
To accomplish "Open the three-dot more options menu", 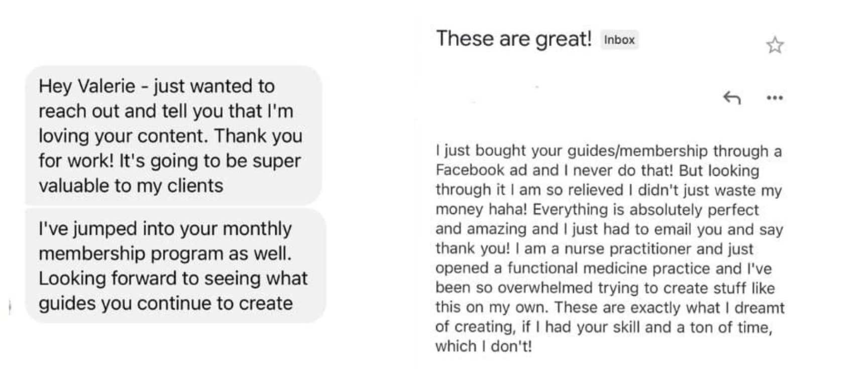I will pyautogui.click(x=775, y=98).
